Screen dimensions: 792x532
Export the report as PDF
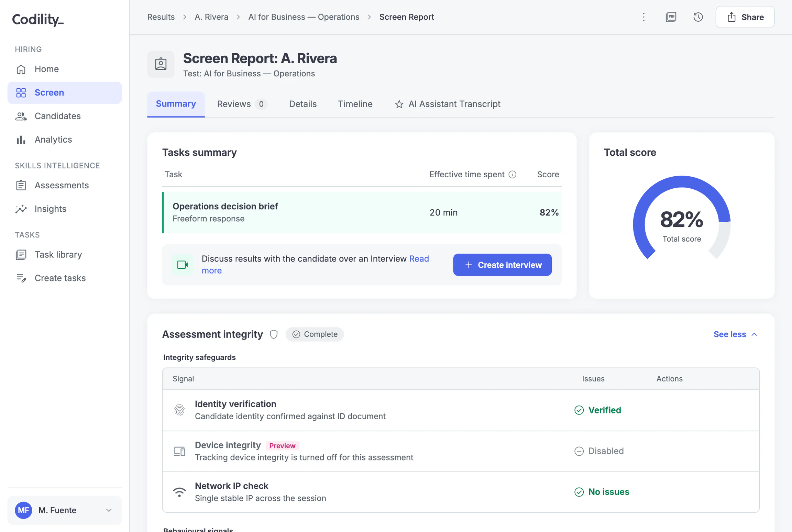coord(671,17)
